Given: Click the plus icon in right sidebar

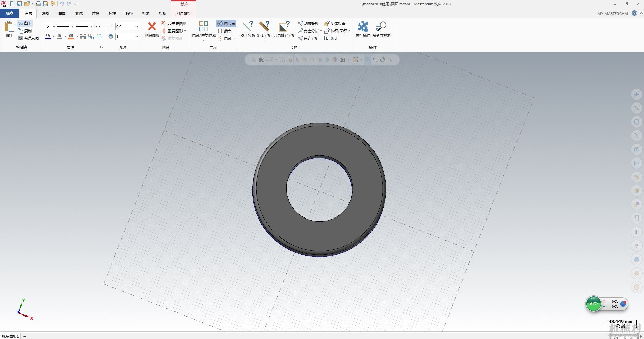Looking at the screenshot, I should tap(636, 94).
